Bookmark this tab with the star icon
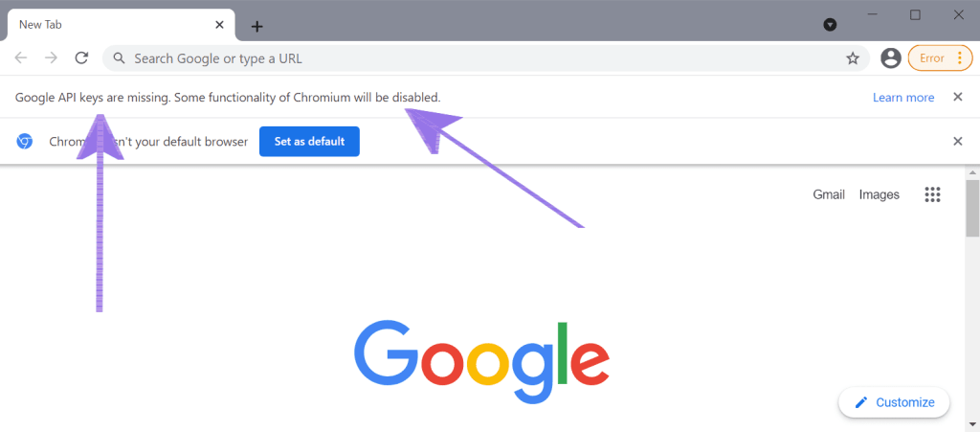 pyautogui.click(x=853, y=58)
